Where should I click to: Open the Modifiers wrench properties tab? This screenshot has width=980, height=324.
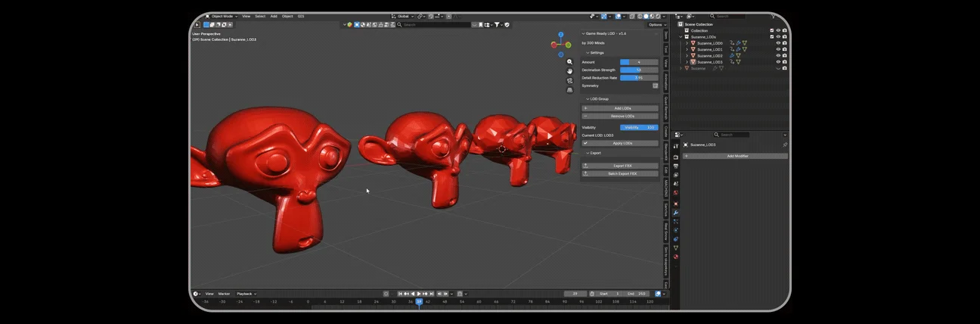[676, 213]
